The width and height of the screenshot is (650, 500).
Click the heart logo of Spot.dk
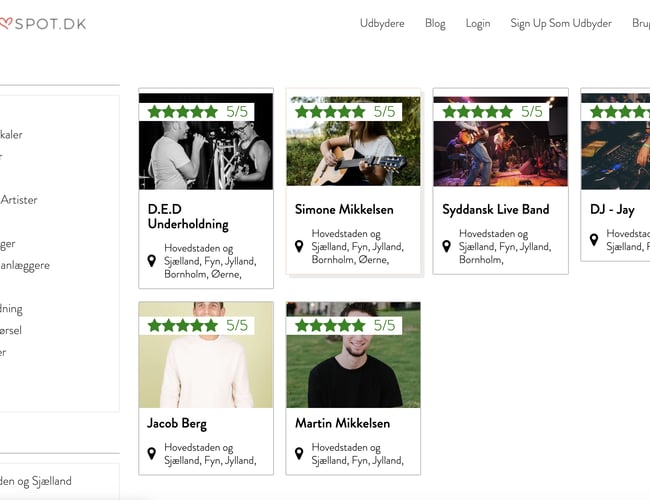tap(5, 23)
